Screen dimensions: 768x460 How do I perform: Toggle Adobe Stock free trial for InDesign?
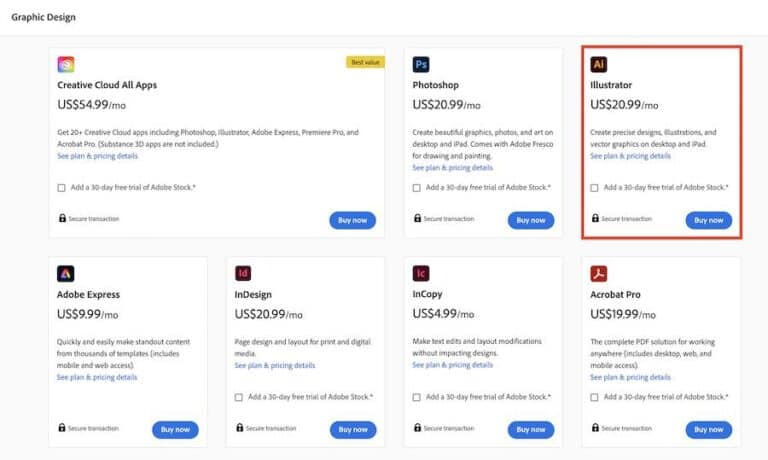[x=239, y=397]
